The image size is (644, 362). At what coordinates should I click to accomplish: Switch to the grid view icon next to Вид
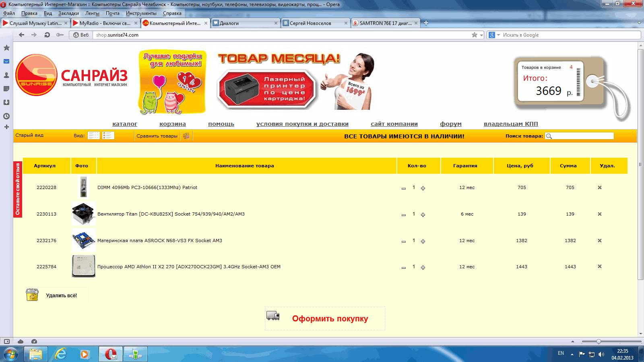tap(94, 136)
